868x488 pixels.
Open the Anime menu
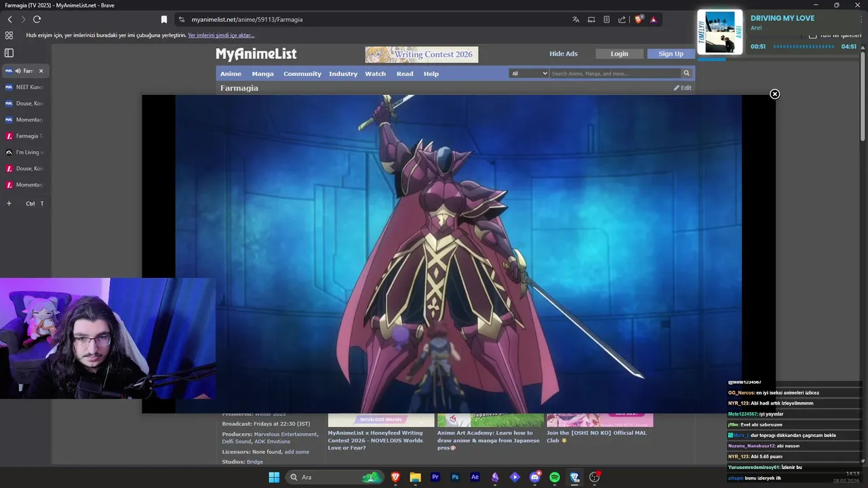point(231,73)
